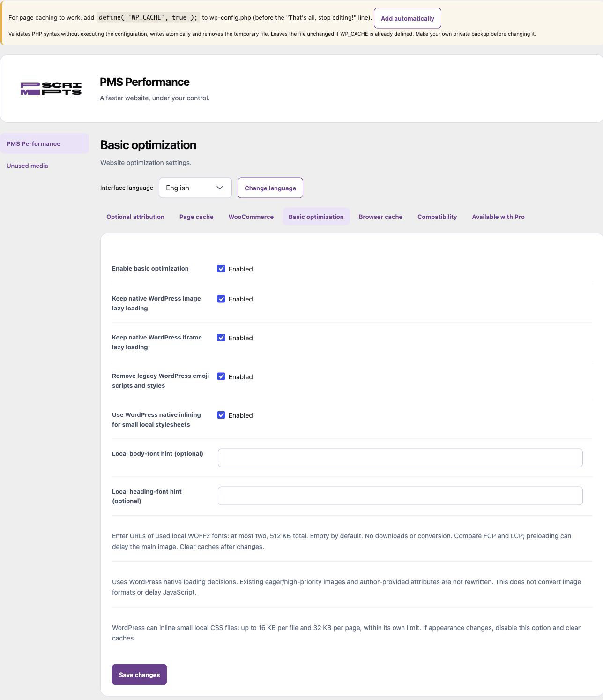Switch to the Compatibility tab
Image resolution: width=603 pixels, height=700 pixels.
point(437,217)
